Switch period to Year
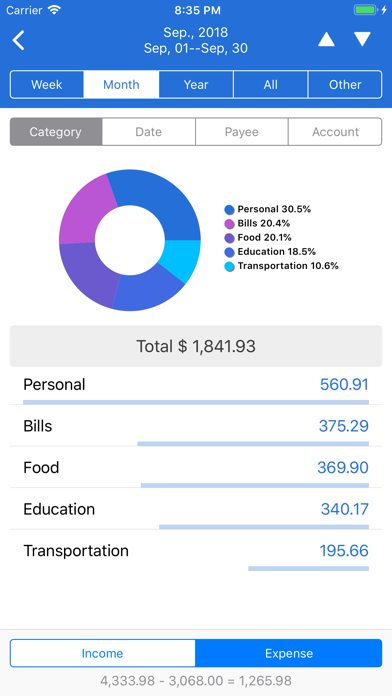 pos(196,84)
